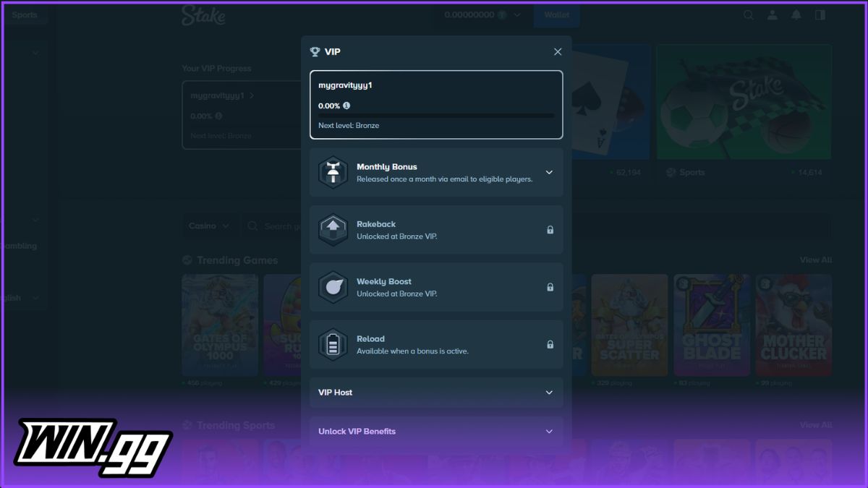Click the Stake logo in header
This screenshot has width=868, height=488.
[x=203, y=15]
